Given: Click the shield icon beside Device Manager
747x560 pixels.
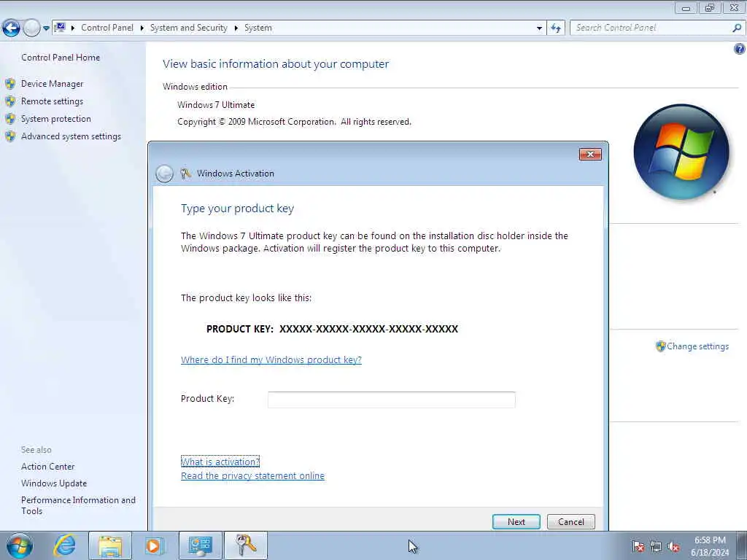Looking at the screenshot, I should (10, 84).
